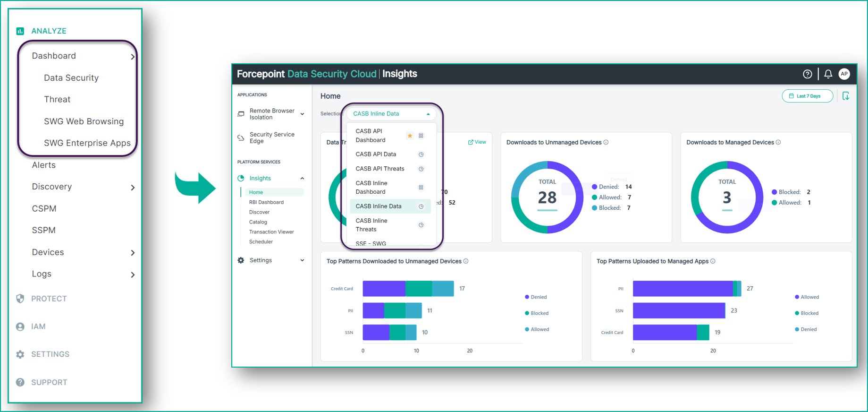The height and width of the screenshot is (412, 868).
Task: Click the SUPPORT question mark icon
Action: [x=20, y=382]
